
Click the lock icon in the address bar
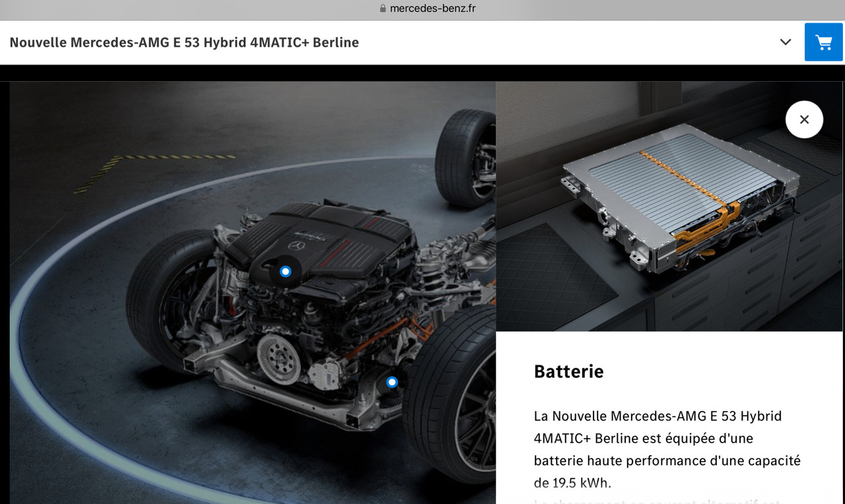coord(383,9)
